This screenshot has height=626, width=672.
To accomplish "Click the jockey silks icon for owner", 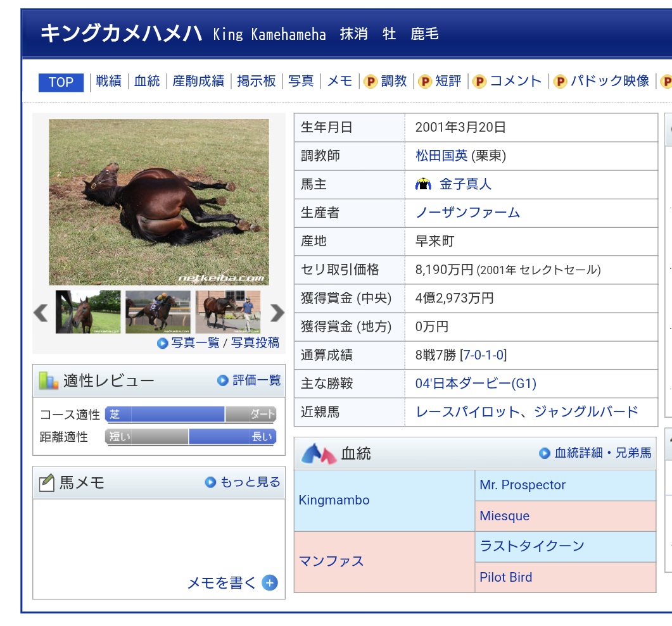I will pos(423,184).
